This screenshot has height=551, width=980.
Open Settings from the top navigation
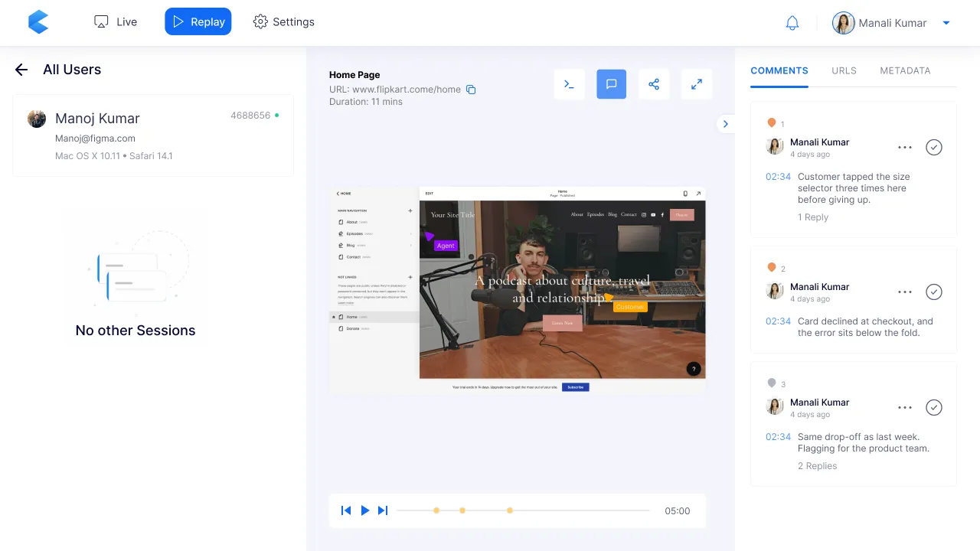pyautogui.click(x=284, y=21)
